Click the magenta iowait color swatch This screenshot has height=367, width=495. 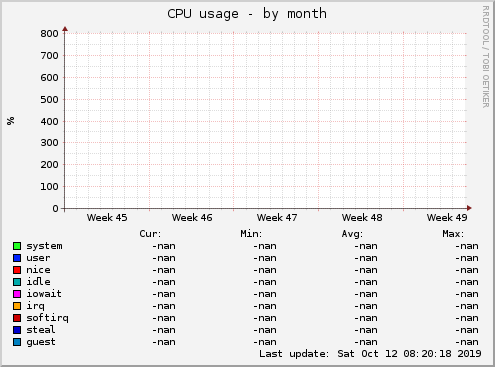[x=17, y=294]
